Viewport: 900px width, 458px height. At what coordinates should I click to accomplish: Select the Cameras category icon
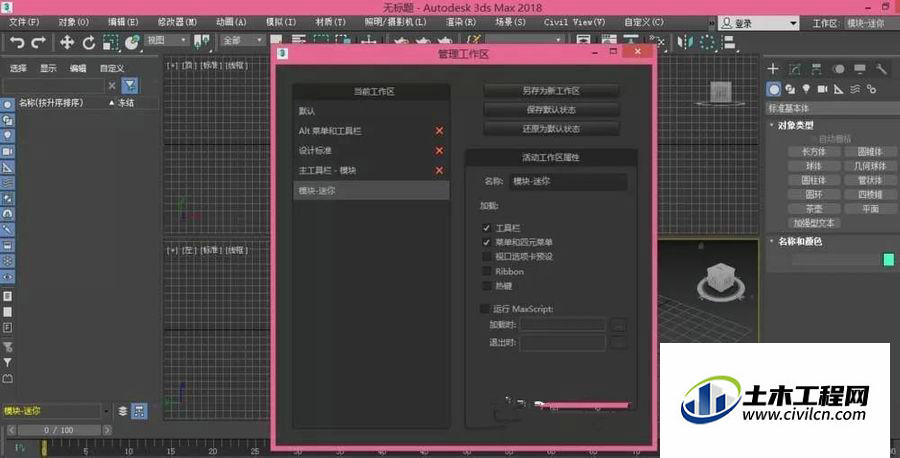(823, 89)
